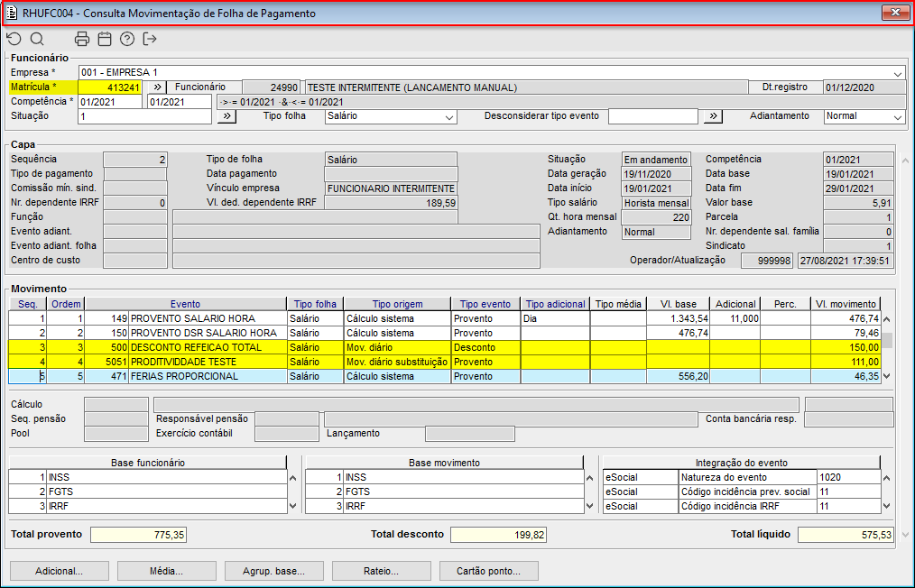The width and height of the screenshot is (915, 588).
Task: Open the Agrup. base... button
Action: coord(273,571)
